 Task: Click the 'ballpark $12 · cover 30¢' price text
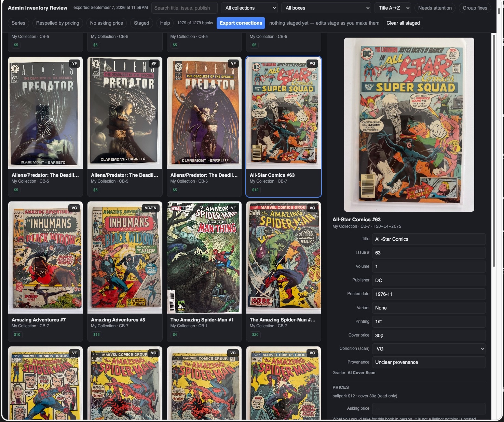click(x=365, y=396)
